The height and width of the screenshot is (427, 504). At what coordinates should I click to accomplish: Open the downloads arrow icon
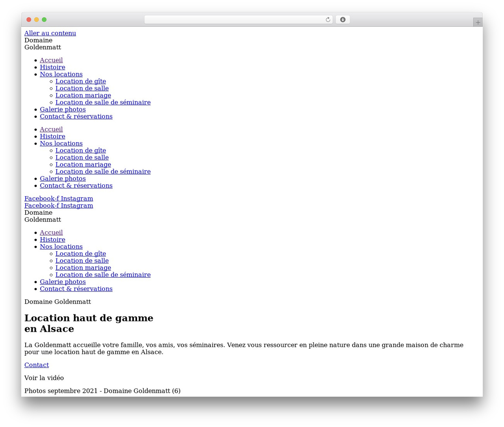343,20
